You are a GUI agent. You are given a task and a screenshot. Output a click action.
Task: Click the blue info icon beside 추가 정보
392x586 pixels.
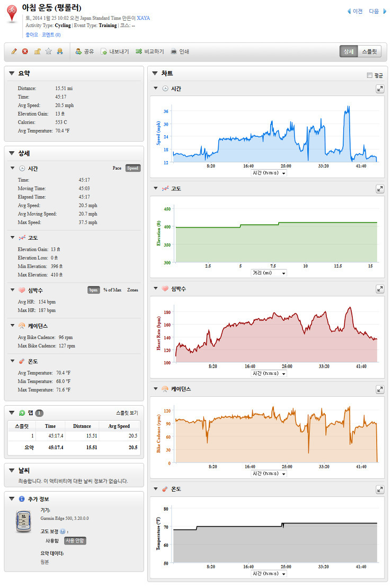pos(22,499)
